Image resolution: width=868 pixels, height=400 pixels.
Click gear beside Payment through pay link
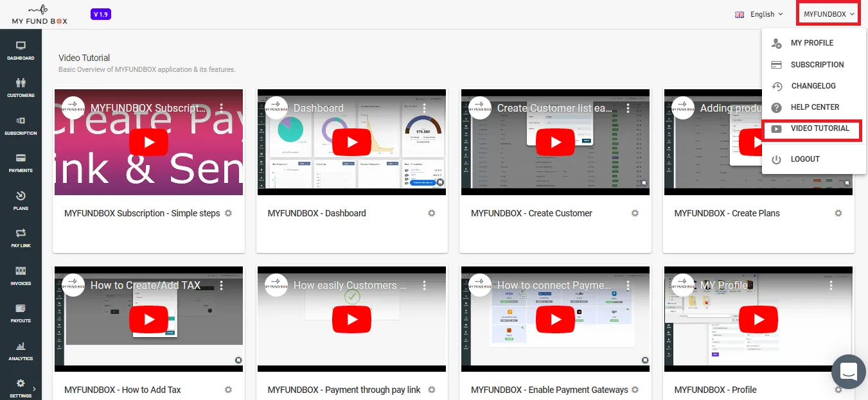point(432,390)
